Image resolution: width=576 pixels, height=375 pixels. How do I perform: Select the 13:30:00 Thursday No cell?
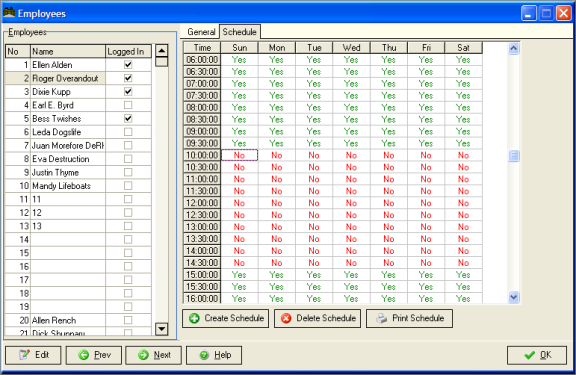pyautogui.click(x=389, y=239)
